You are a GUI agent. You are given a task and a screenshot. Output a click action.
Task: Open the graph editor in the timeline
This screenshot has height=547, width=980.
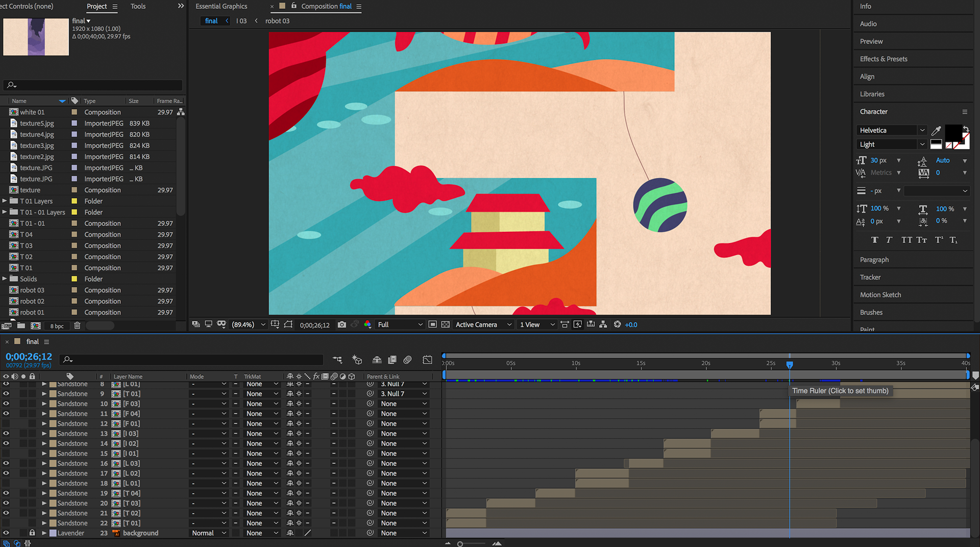point(427,360)
